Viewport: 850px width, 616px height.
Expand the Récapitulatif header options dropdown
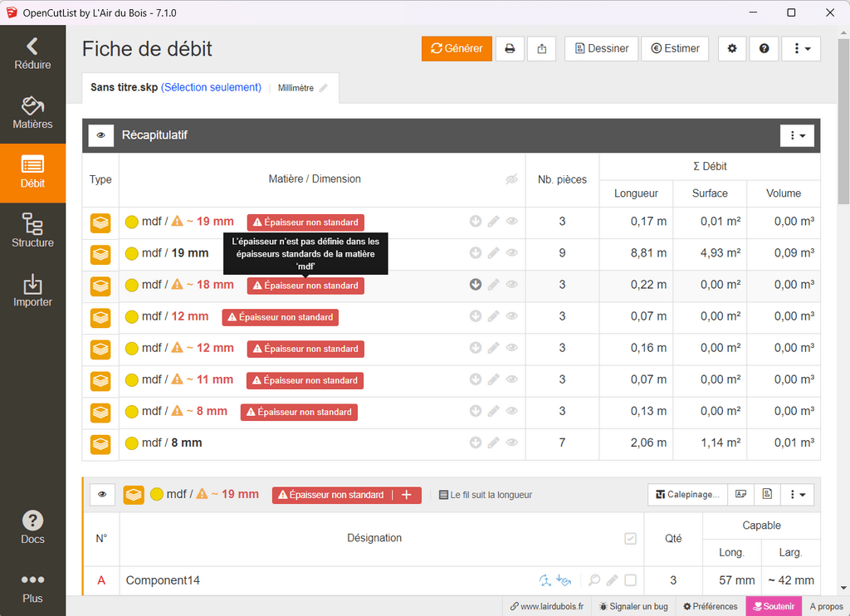[x=798, y=135]
